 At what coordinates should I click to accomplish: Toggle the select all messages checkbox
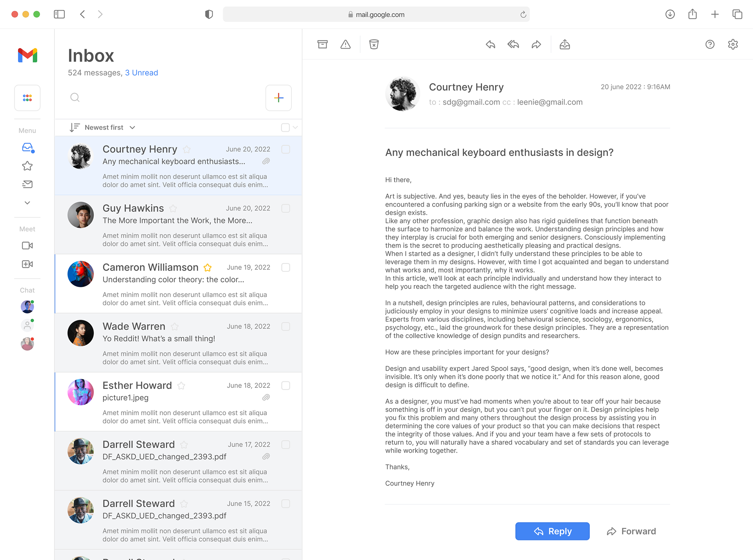pyautogui.click(x=285, y=127)
